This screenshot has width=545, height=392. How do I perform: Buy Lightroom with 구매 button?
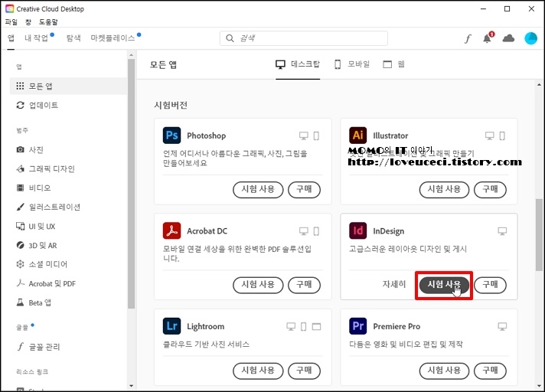tap(304, 371)
